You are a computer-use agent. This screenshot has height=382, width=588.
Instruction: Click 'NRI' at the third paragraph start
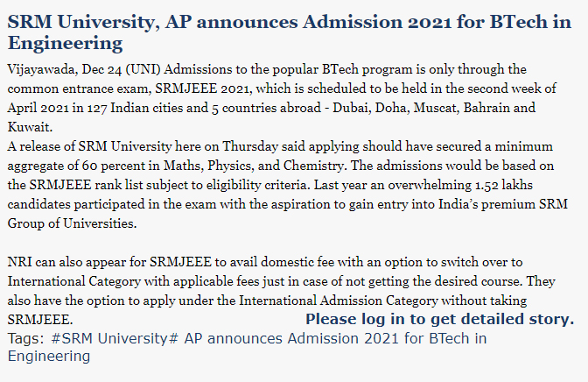tap(19, 262)
